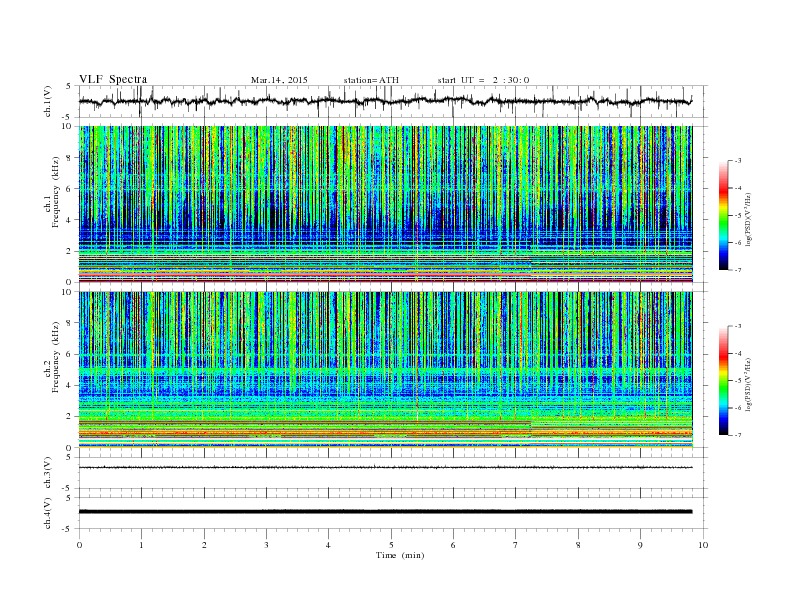Click inside the ch.2 spectrogram panel

[385, 369]
